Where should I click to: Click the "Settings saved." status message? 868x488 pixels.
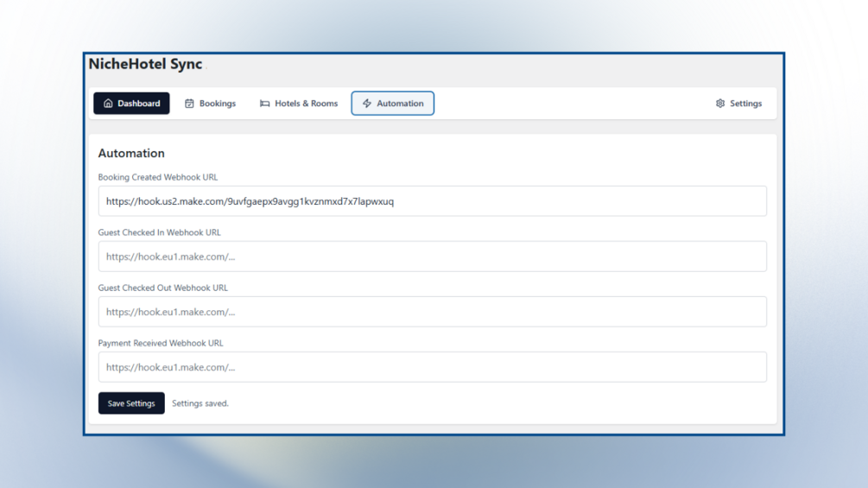200,403
